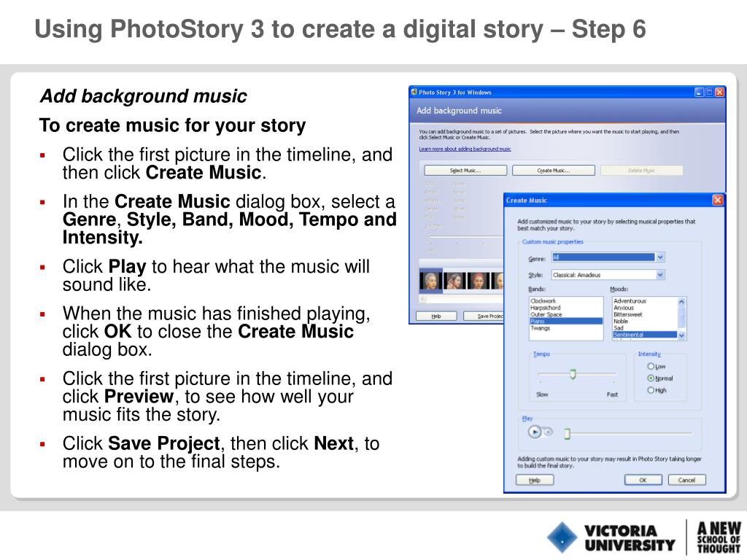Play the custom music preview

coord(535,432)
